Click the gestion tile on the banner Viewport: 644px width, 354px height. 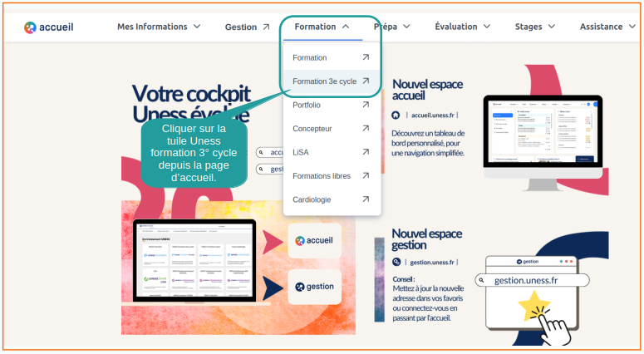point(315,287)
